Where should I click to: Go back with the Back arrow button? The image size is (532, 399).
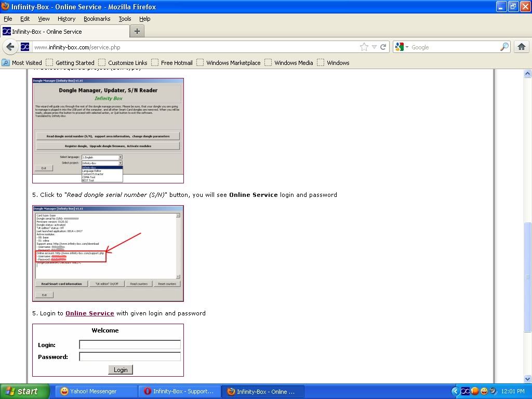[x=10, y=47]
